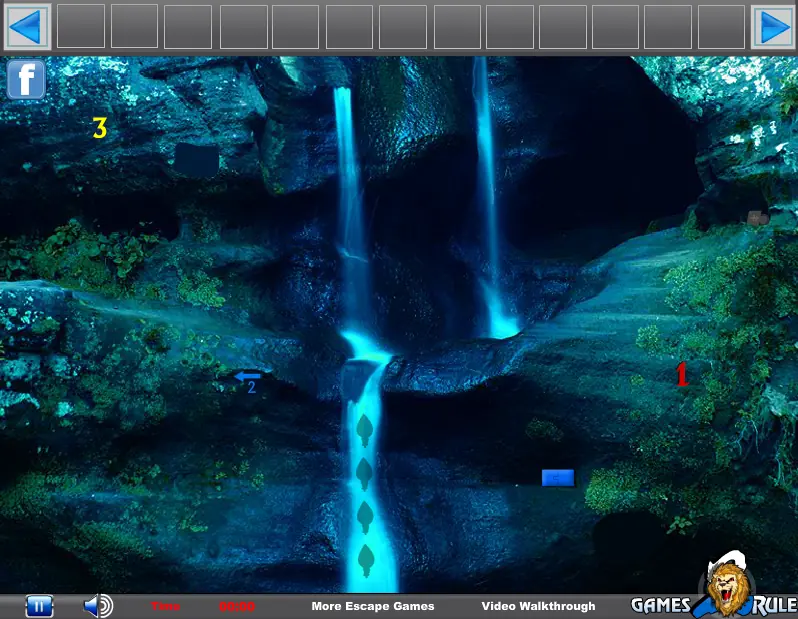Viewport: 798px width, 619px height.
Task: Click the bottom spade shape in the waterfall
Action: [365, 560]
